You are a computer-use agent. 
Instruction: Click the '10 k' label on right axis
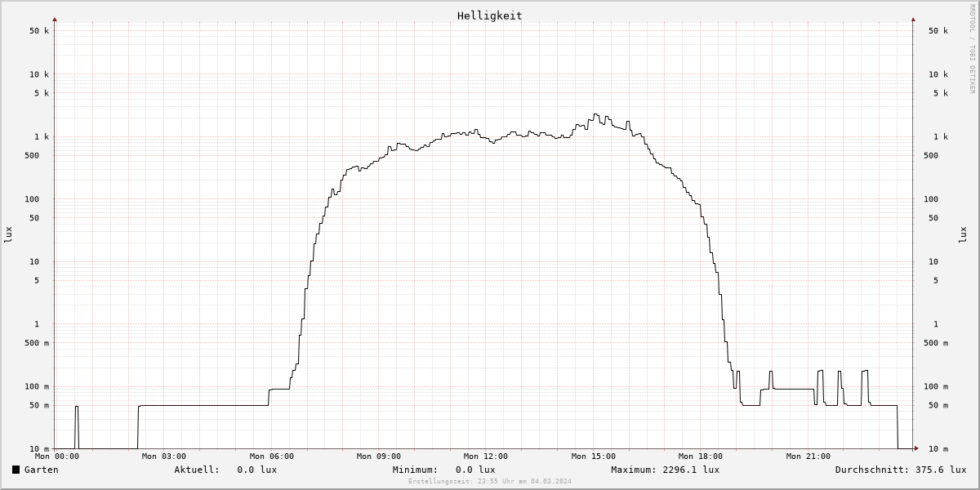coord(938,74)
